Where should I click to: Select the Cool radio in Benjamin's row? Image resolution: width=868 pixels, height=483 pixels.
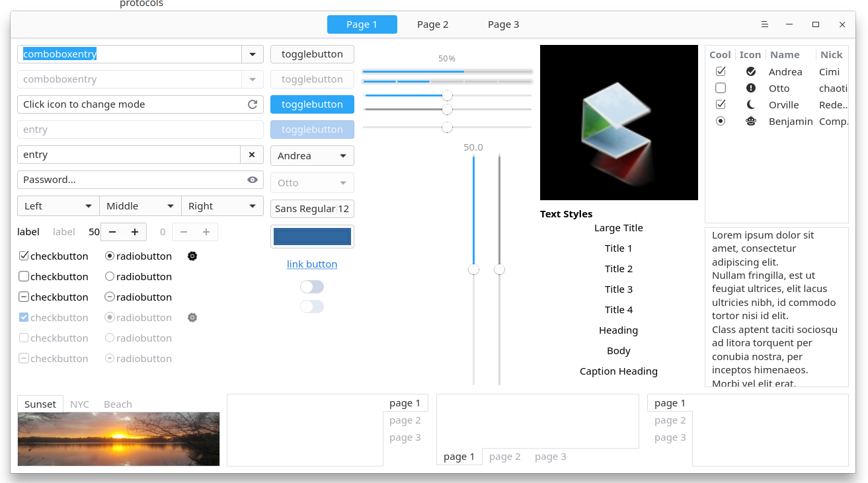[721, 121]
